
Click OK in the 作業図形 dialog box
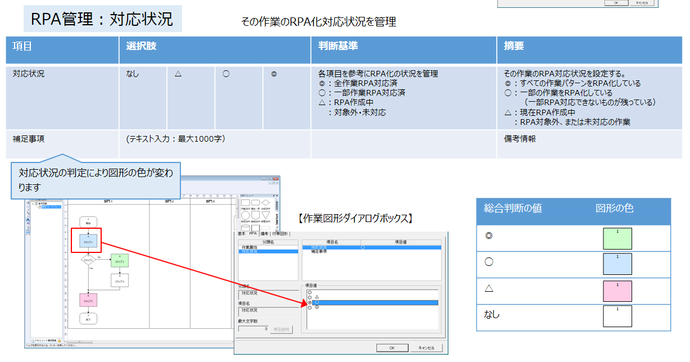pos(392,348)
